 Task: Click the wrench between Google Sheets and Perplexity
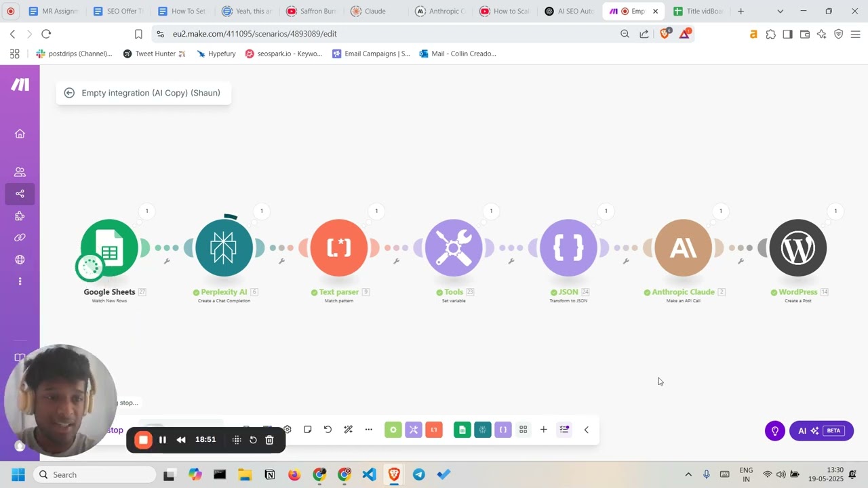click(x=167, y=261)
